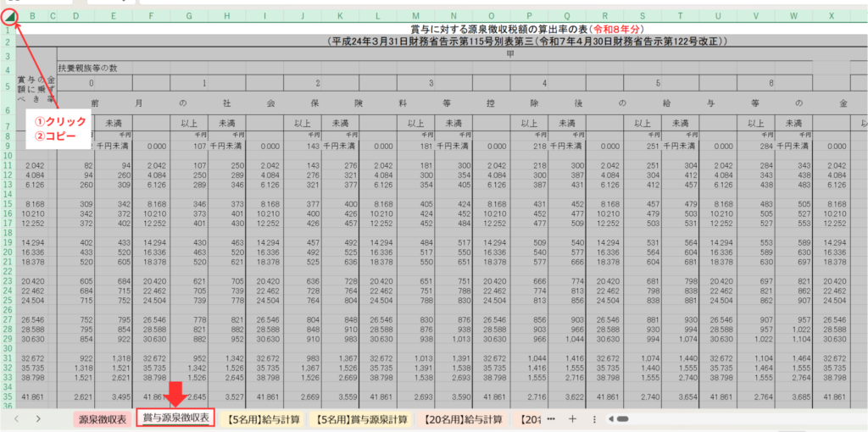
Task: Go to 【5名用】賞与源泉計算 sheet
Action: [359, 418]
